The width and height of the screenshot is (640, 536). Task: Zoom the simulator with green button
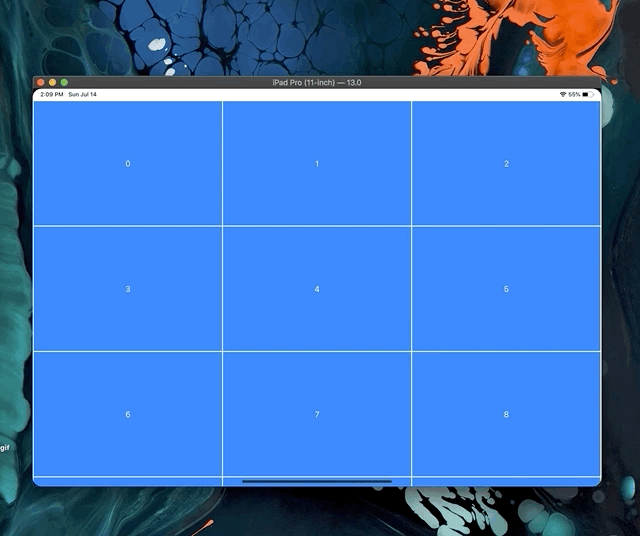tap(64, 82)
